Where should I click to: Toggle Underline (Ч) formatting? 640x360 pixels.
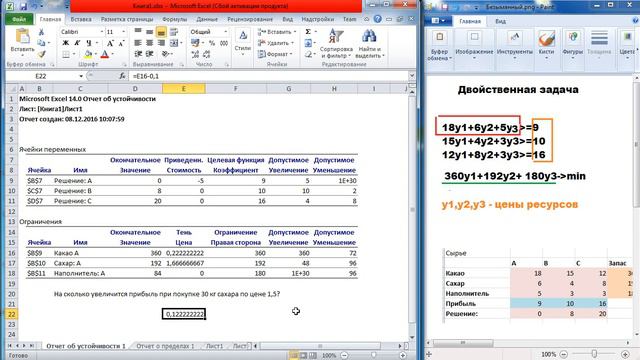[88, 43]
